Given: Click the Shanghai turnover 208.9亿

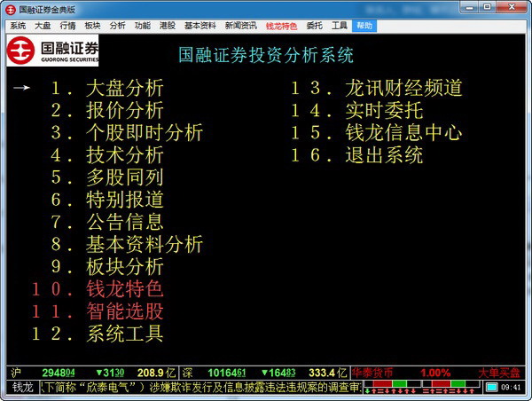Looking at the screenshot, I should pyautogui.click(x=156, y=373).
